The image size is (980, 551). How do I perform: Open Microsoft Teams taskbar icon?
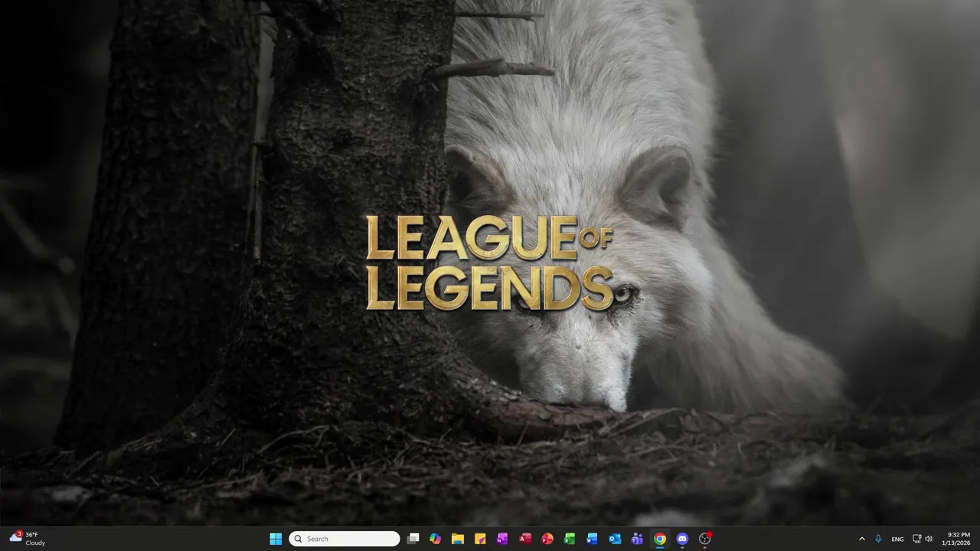[637, 539]
